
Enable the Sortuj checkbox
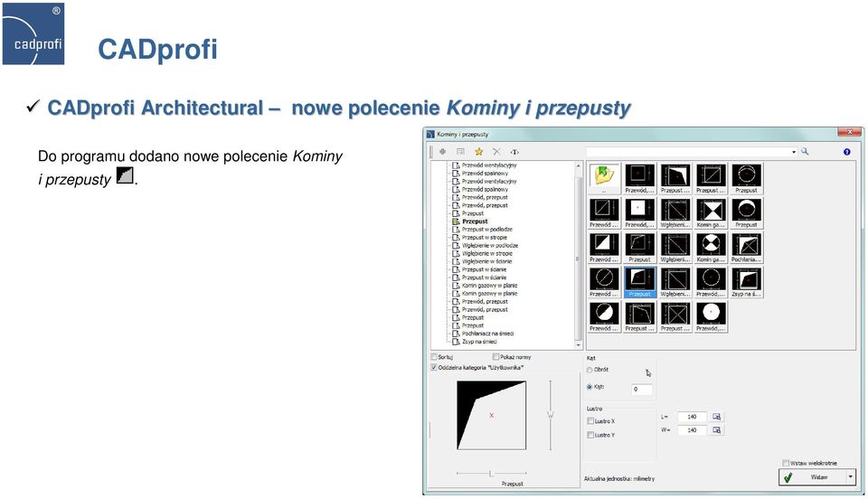[x=435, y=357]
